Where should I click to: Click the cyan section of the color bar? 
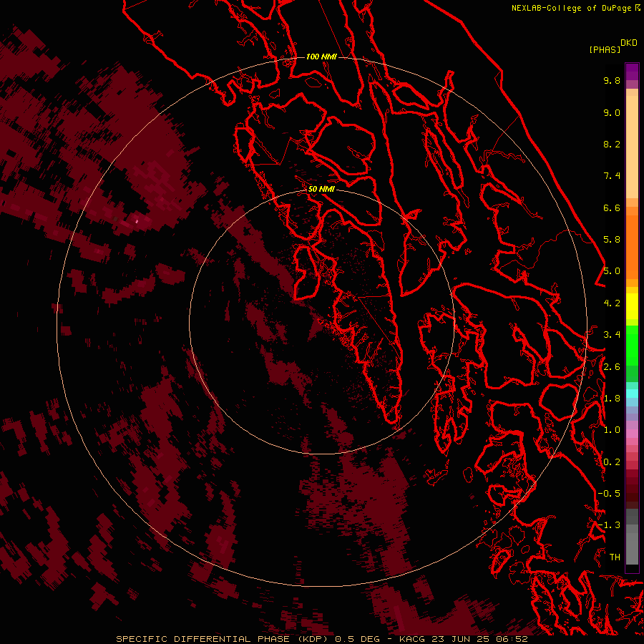coord(632,394)
